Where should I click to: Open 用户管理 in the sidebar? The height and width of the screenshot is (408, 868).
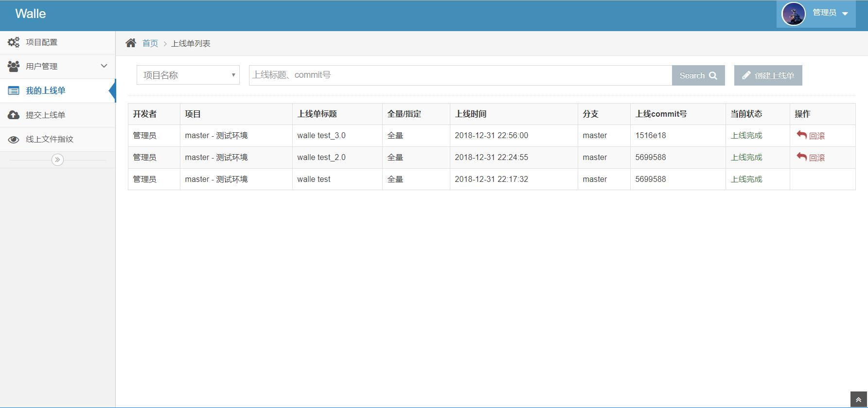(x=58, y=66)
